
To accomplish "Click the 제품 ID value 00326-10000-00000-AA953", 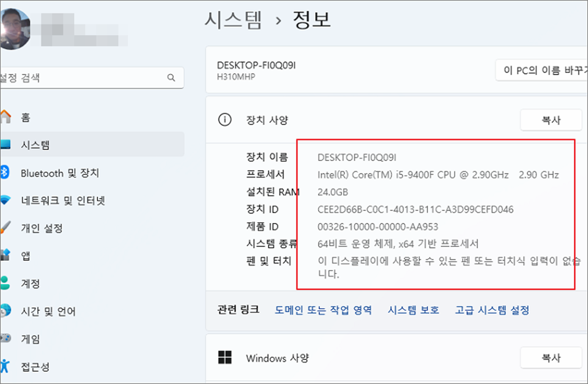I will [378, 227].
